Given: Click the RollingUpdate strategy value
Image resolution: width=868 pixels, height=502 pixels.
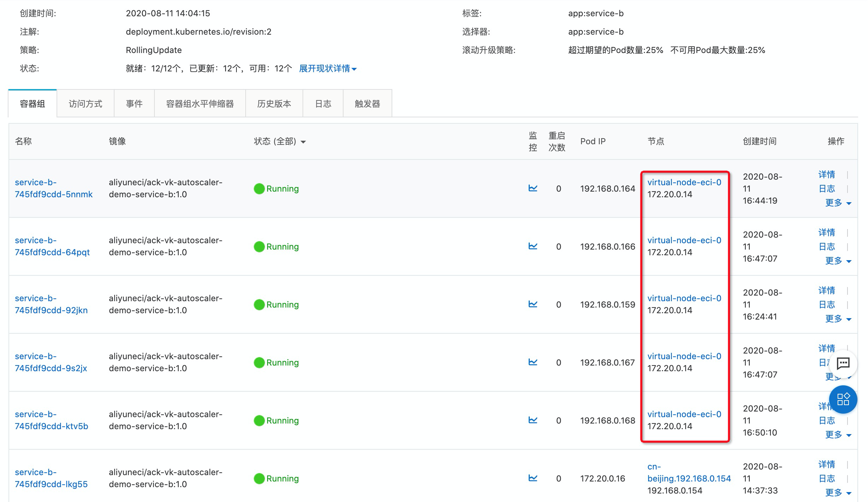Looking at the screenshot, I should pos(154,50).
